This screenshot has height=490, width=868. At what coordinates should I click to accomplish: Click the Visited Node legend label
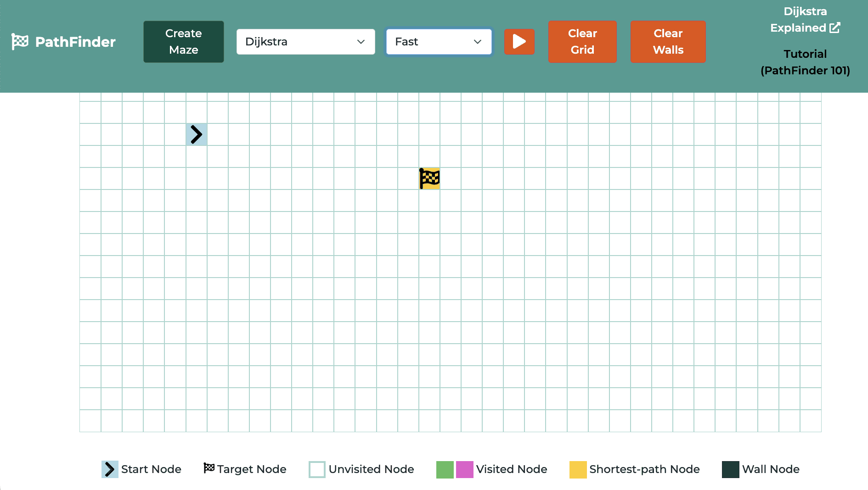click(x=512, y=469)
